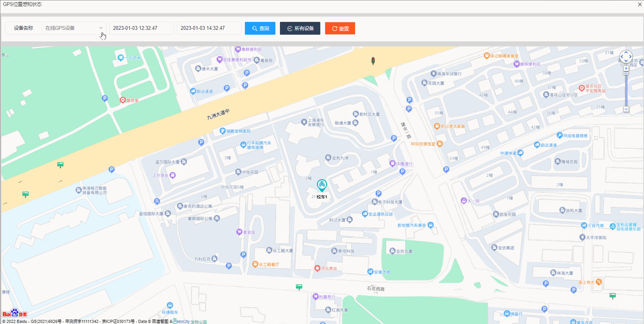This screenshot has width=644, height=324.
Task: Pan the map up with the arrow
Action: tap(626, 52)
